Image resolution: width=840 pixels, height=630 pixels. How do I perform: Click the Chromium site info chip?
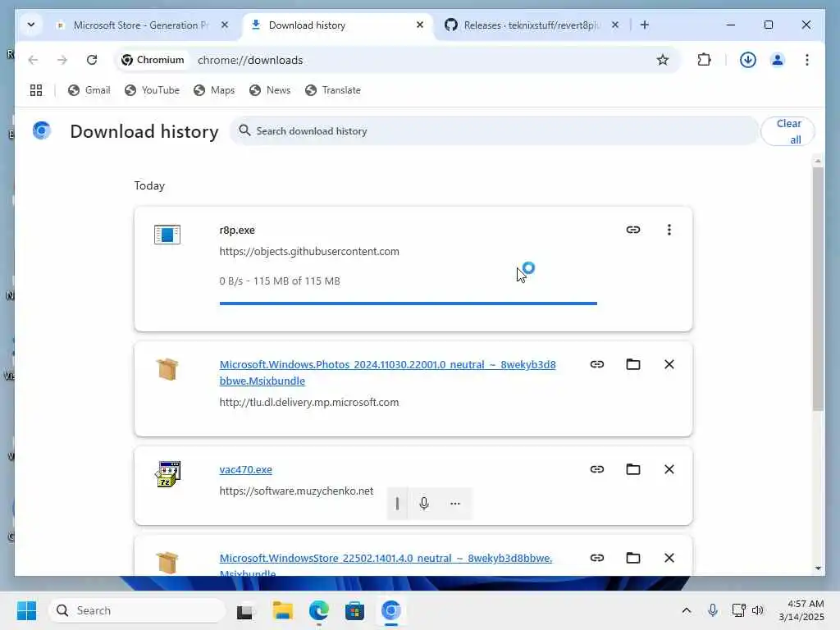pos(153,60)
